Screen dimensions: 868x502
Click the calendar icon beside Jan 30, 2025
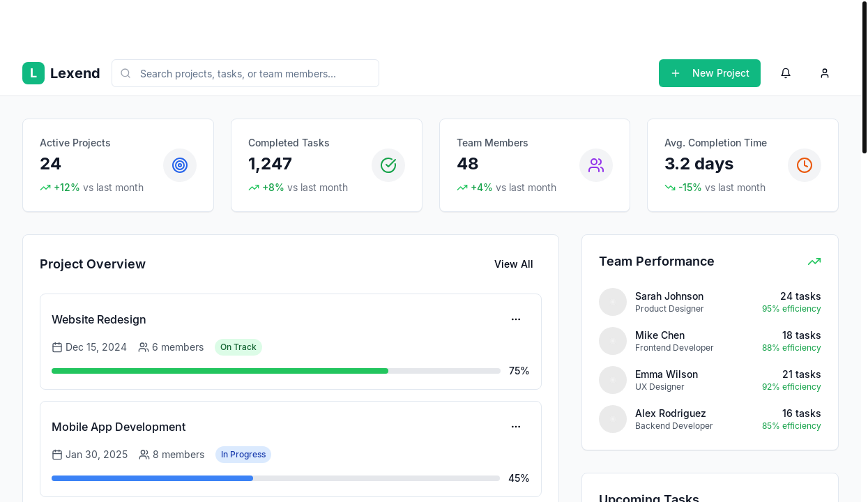coord(57,455)
